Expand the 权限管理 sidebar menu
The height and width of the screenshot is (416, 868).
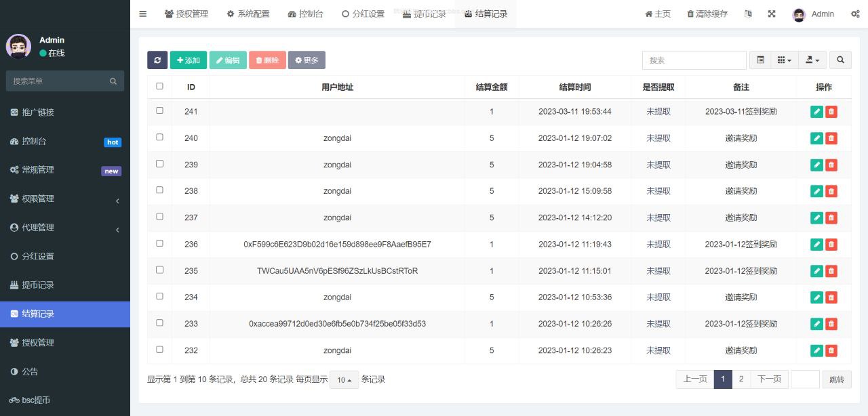[x=65, y=199]
